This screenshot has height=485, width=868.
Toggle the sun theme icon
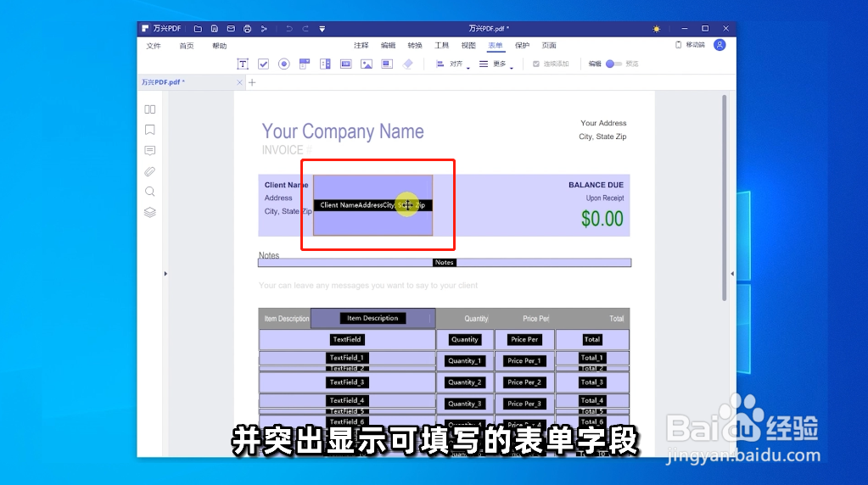coord(657,29)
